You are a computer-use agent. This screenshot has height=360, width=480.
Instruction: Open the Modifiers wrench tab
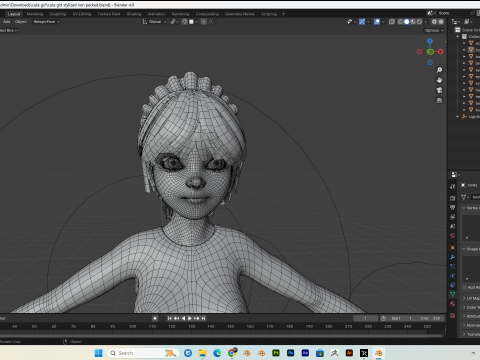tap(452, 257)
